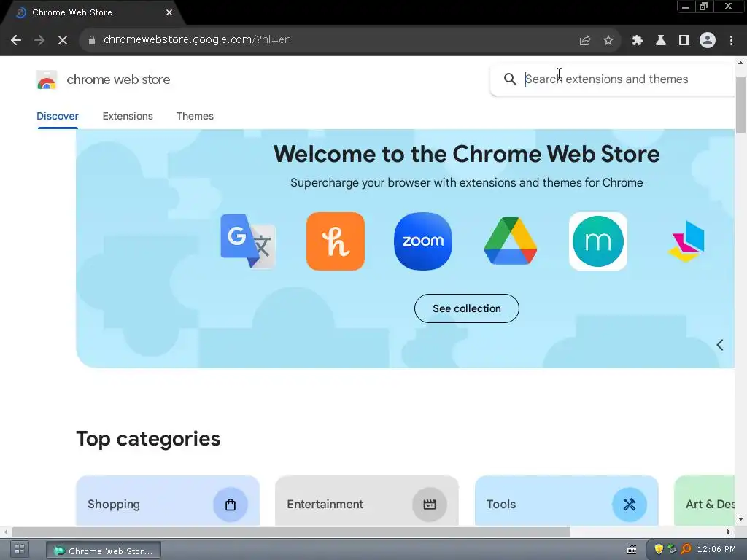Image resolution: width=747 pixels, height=560 pixels.
Task: Open the Google Drive extension icon
Action: point(511,241)
